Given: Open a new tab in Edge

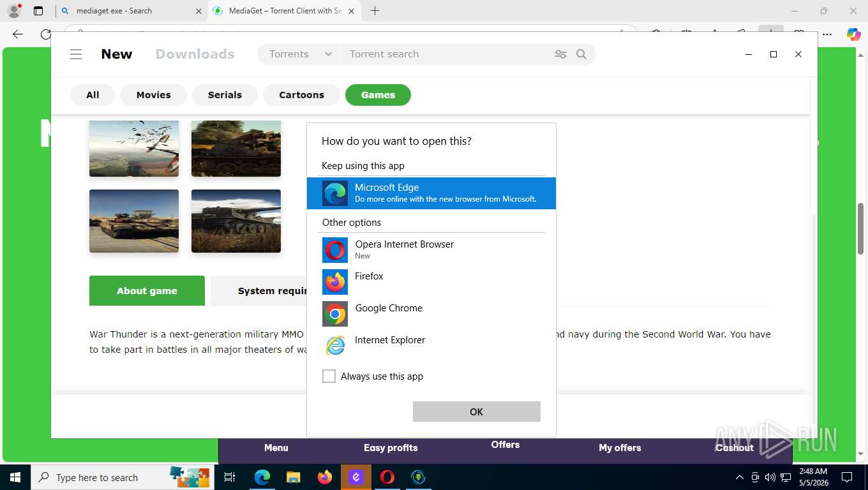Looking at the screenshot, I should coord(375,11).
